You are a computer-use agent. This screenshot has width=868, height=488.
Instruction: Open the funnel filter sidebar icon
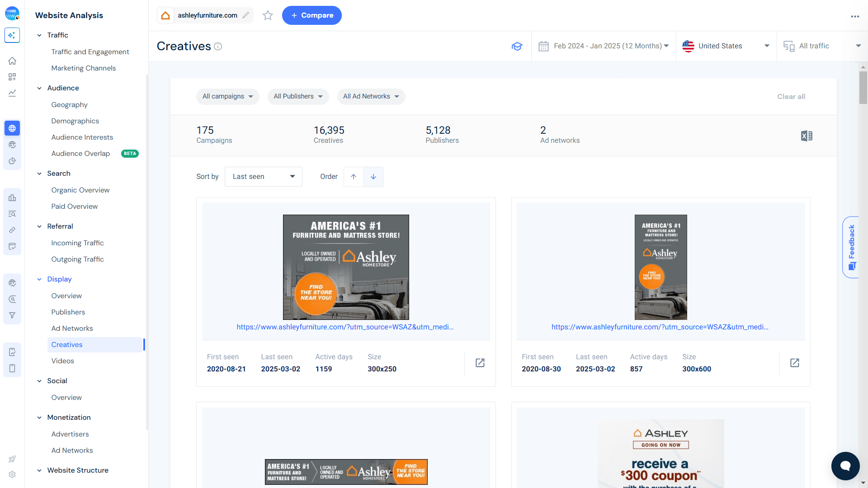point(12,315)
